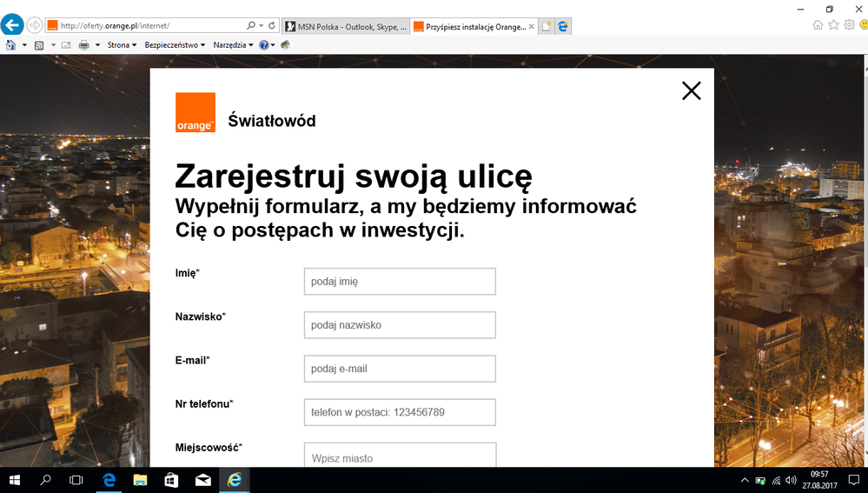Screen dimensions: 868x493
Task: Click the 'Nazwisko*' field label
Action: click(201, 316)
